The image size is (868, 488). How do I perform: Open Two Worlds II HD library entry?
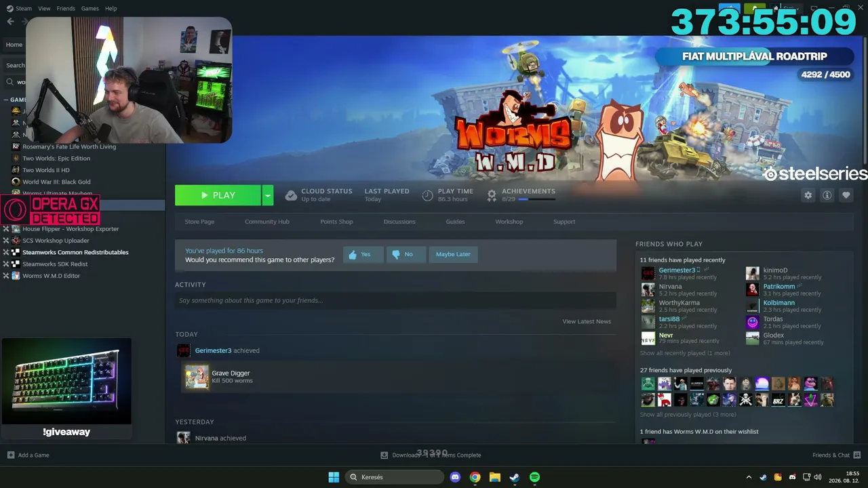(46, 170)
